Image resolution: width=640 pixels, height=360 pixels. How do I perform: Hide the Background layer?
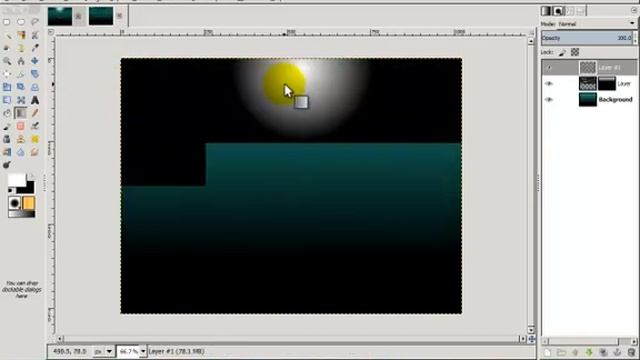549,100
